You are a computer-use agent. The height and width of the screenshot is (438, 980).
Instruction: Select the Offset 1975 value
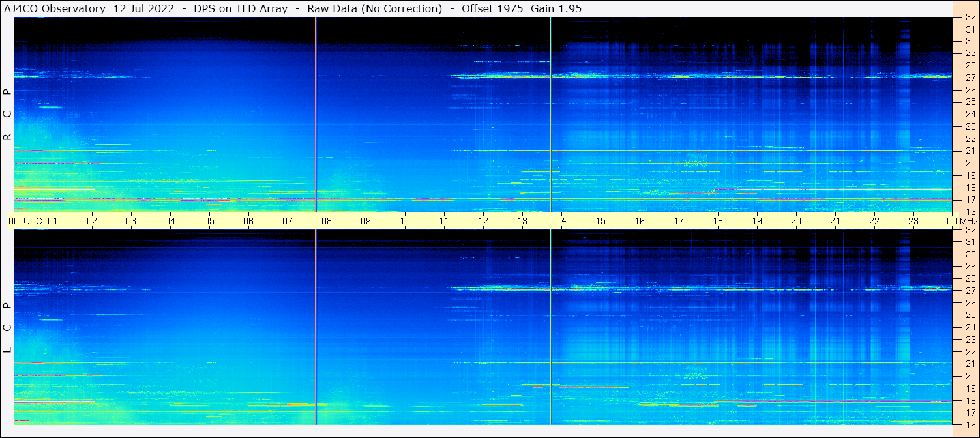pyautogui.click(x=491, y=9)
